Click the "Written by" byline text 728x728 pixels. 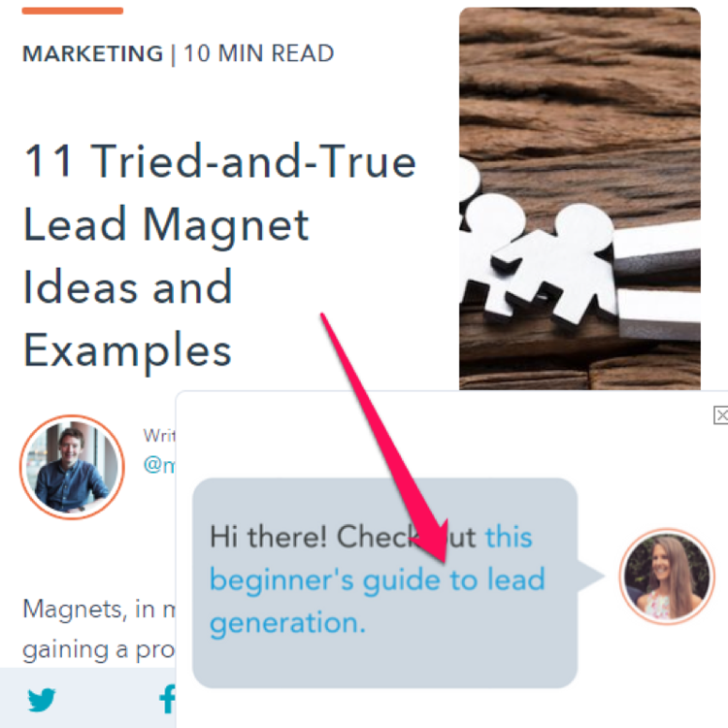pyautogui.click(x=159, y=436)
